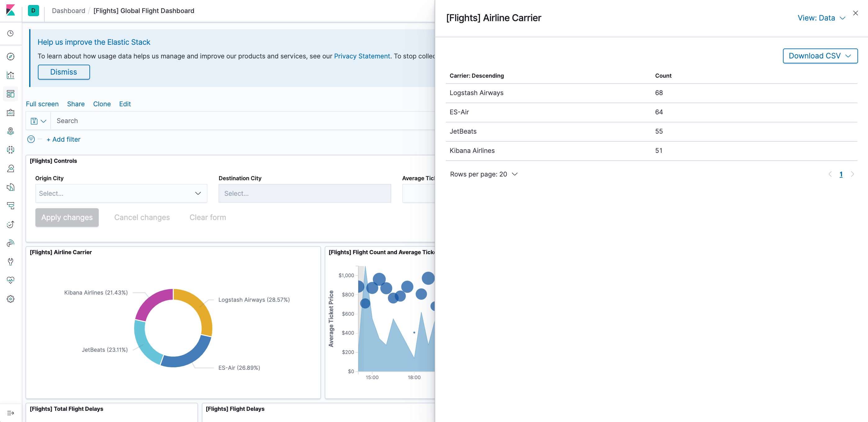Screen dimensions: 868x422
Task: Select the Share menu option
Action: (75, 103)
